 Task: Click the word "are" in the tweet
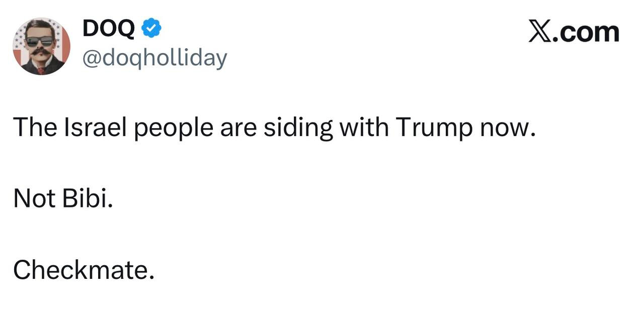click(238, 128)
